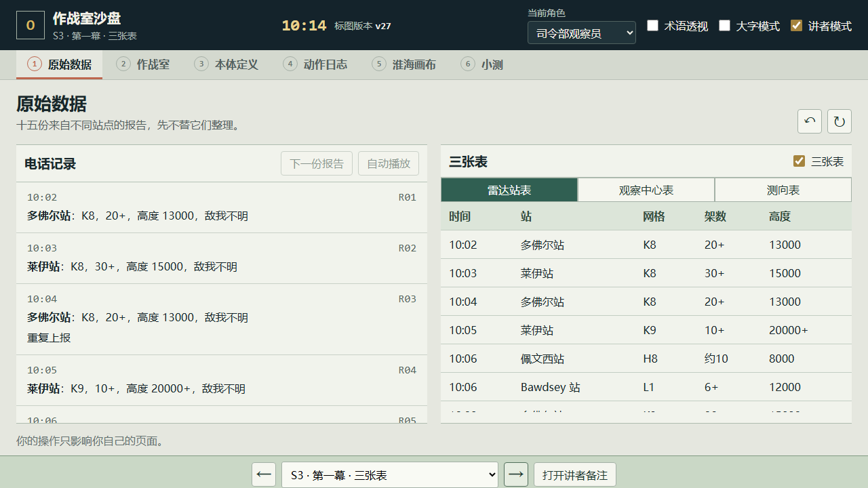Click height value 12000 in the table
Screen dimensions: 868x488
[x=785, y=387]
